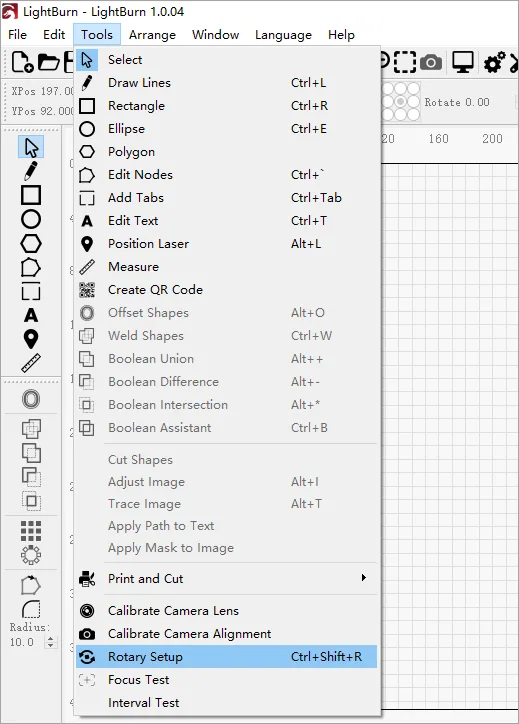Click the Boolean Difference icon in left toolbar
519x724 pixels.
[31, 477]
